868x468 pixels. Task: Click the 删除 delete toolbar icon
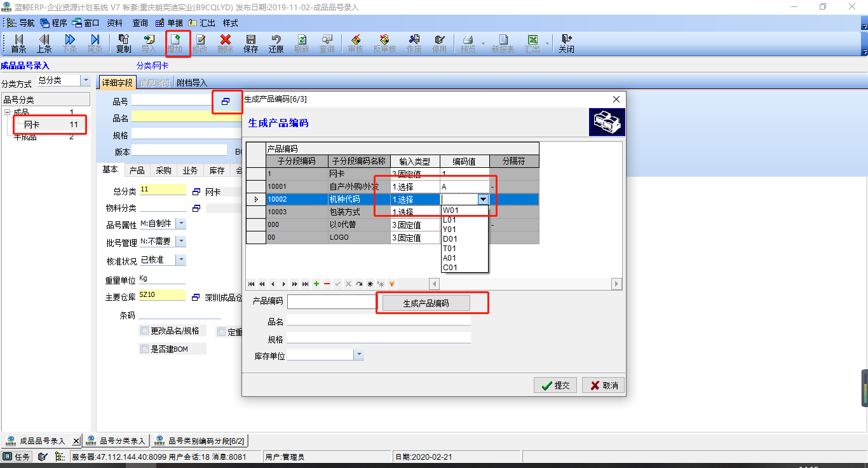coord(225,44)
